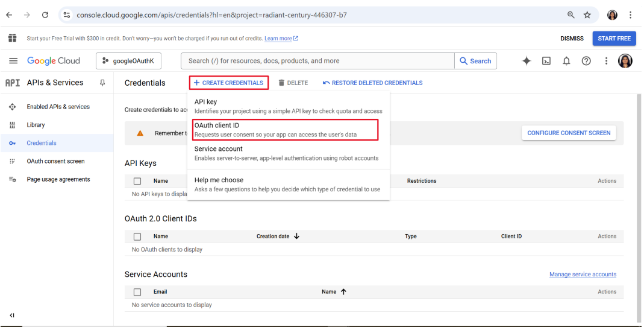The height and width of the screenshot is (327, 644).
Task: Open Google Cloud settings three-dot menu
Action: pyautogui.click(x=606, y=61)
